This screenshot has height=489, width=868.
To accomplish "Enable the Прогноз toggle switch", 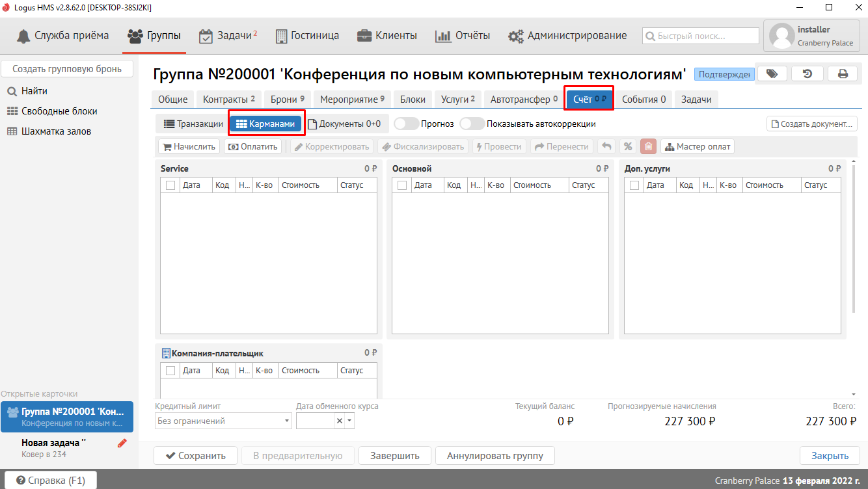I will pos(406,124).
